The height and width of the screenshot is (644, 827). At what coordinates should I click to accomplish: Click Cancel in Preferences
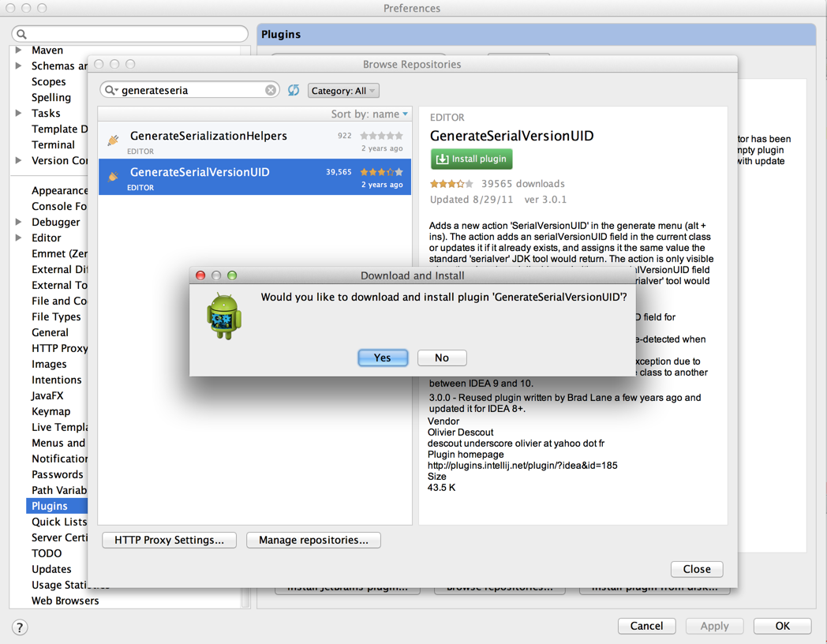click(646, 626)
